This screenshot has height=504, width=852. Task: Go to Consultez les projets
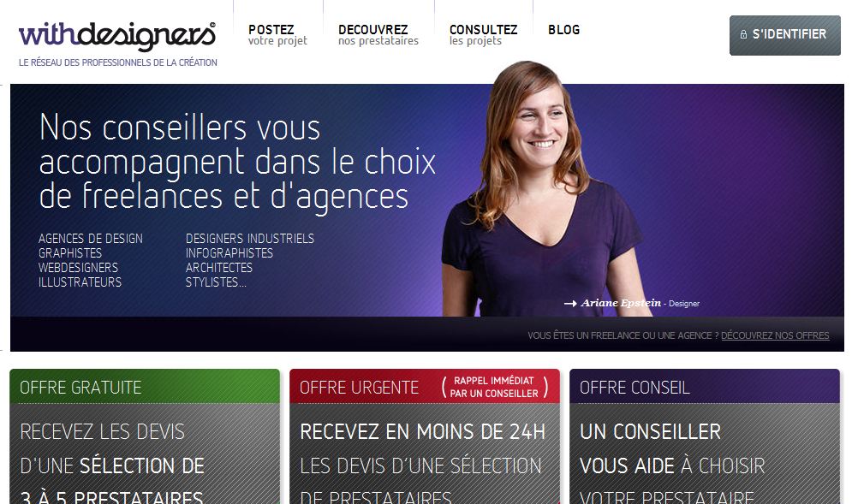point(483,35)
